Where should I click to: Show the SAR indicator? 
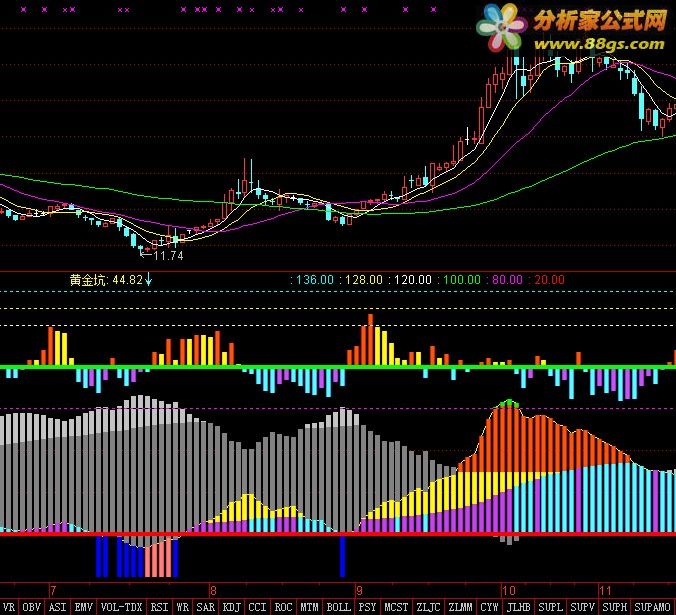pyautogui.click(x=206, y=607)
